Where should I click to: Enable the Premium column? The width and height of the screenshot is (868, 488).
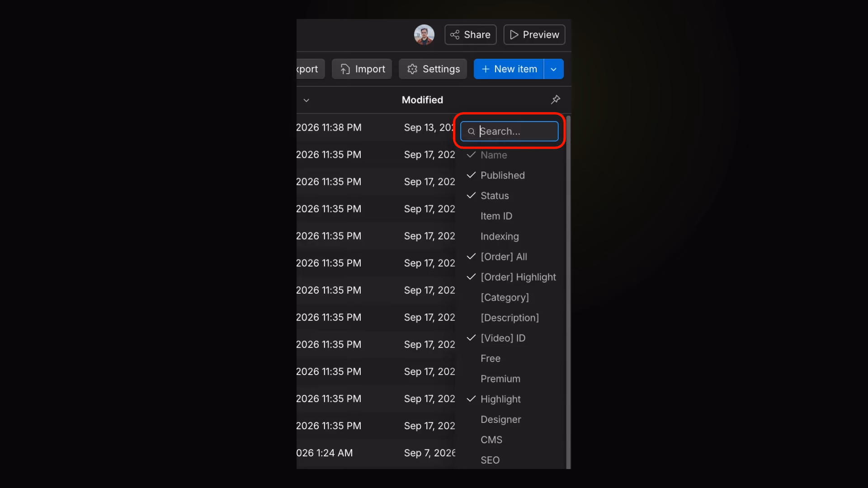[x=510, y=379]
